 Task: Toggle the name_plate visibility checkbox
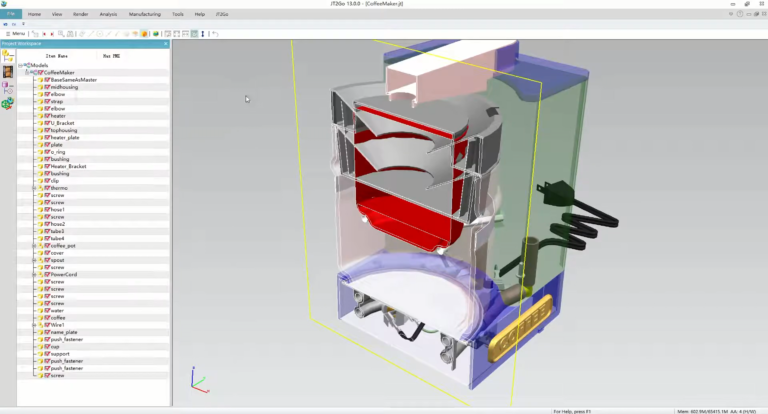tap(47, 332)
